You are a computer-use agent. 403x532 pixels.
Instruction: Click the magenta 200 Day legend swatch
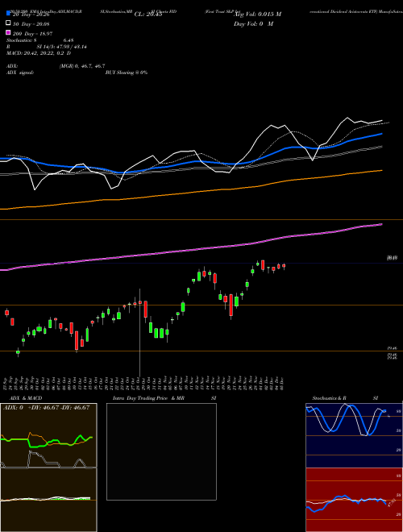8,32
